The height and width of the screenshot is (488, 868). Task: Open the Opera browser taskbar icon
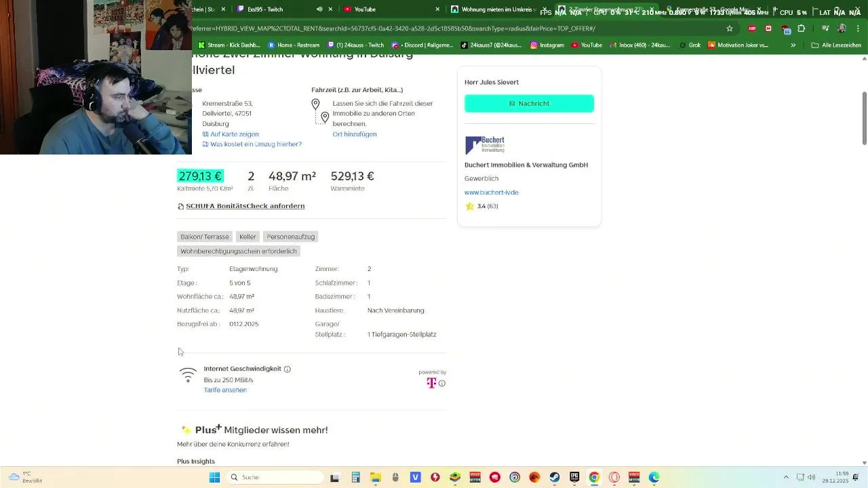[x=614, y=477]
